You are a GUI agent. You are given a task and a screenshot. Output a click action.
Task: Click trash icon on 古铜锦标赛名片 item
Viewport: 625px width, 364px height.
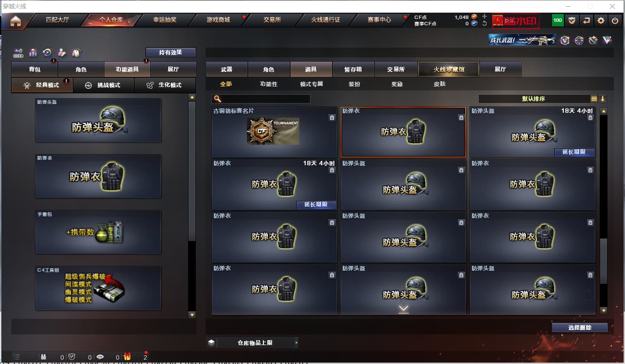[331, 118]
